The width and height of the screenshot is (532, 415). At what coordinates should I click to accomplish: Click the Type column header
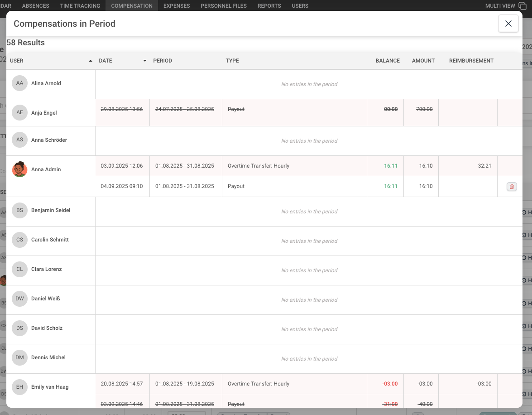(232, 61)
